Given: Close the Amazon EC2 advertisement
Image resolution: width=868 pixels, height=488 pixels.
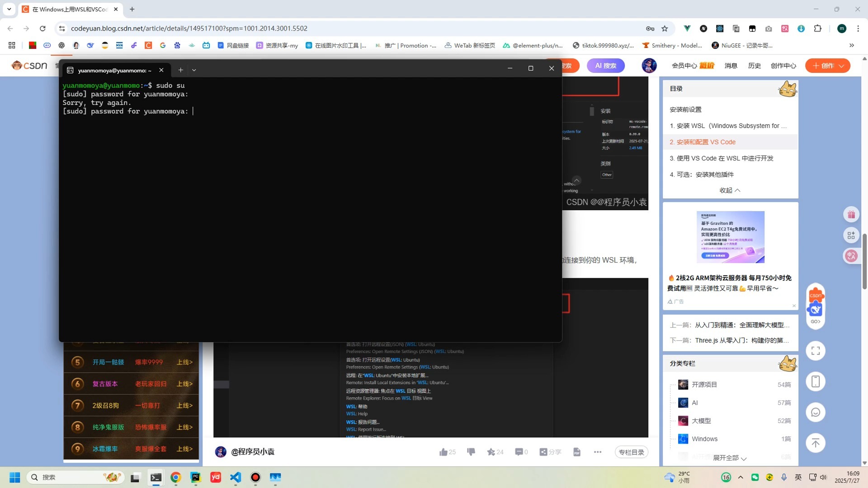Looking at the screenshot, I should point(794,306).
